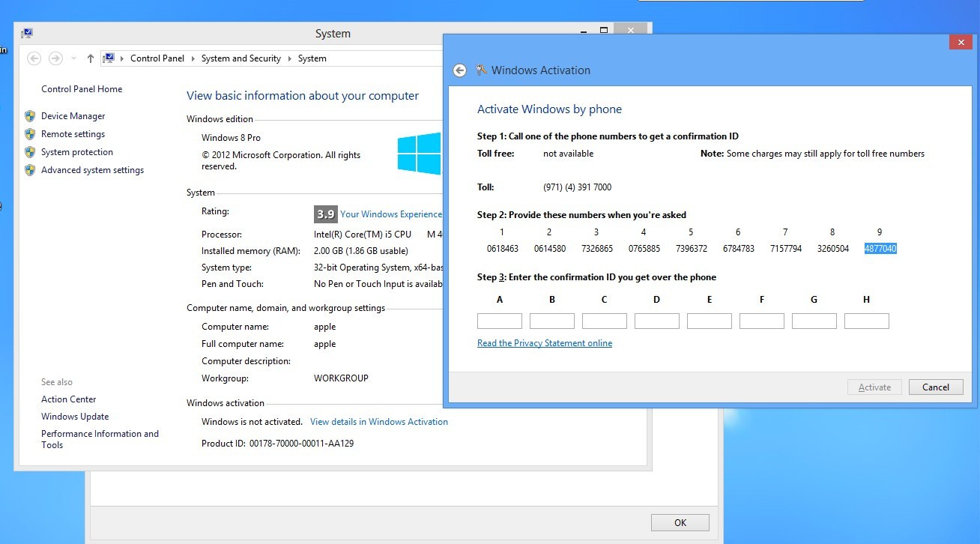This screenshot has height=544, width=980.
Task: Click the System protection shield icon
Action: tap(30, 152)
